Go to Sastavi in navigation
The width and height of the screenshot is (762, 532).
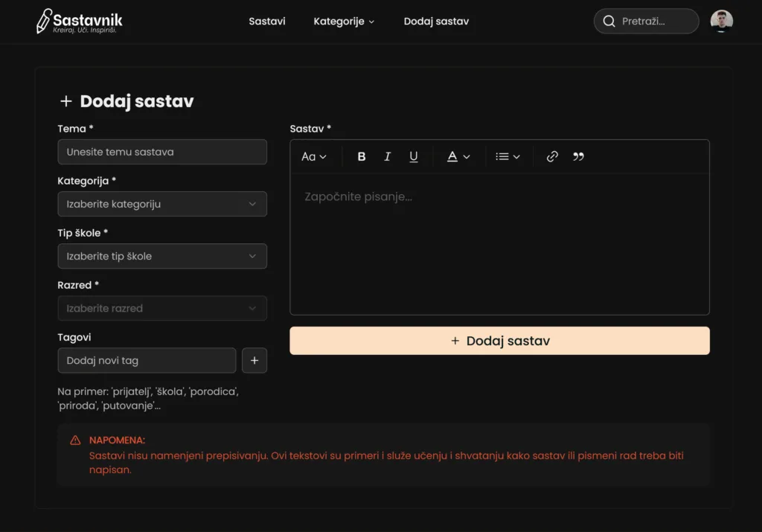click(x=267, y=22)
